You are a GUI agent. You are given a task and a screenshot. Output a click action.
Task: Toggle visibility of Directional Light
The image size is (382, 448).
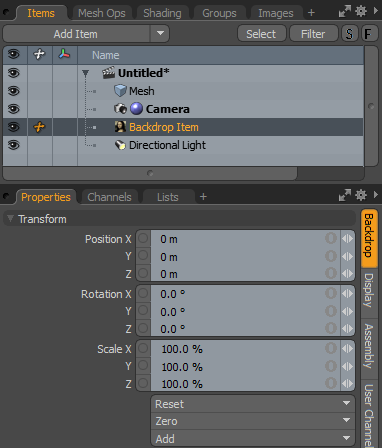point(14,145)
